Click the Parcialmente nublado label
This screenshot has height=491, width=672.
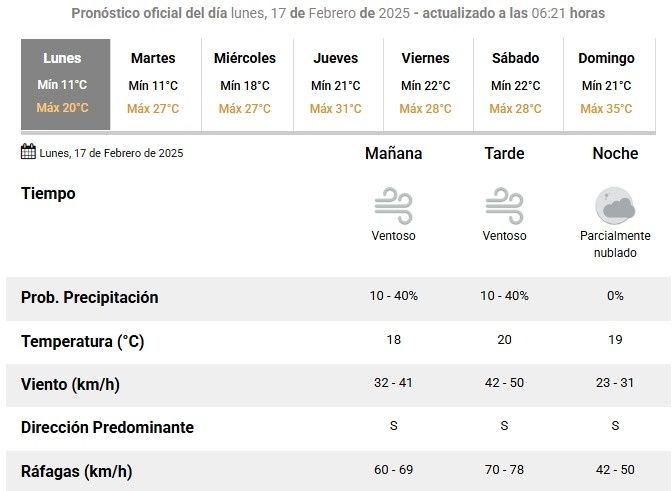click(615, 244)
